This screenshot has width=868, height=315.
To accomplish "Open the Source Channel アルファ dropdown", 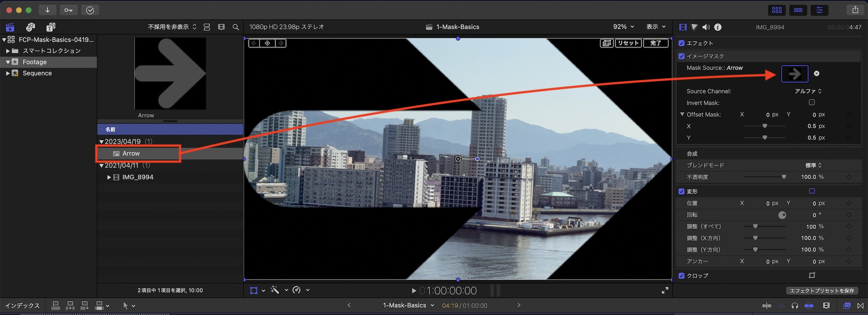I will point(808,91).
